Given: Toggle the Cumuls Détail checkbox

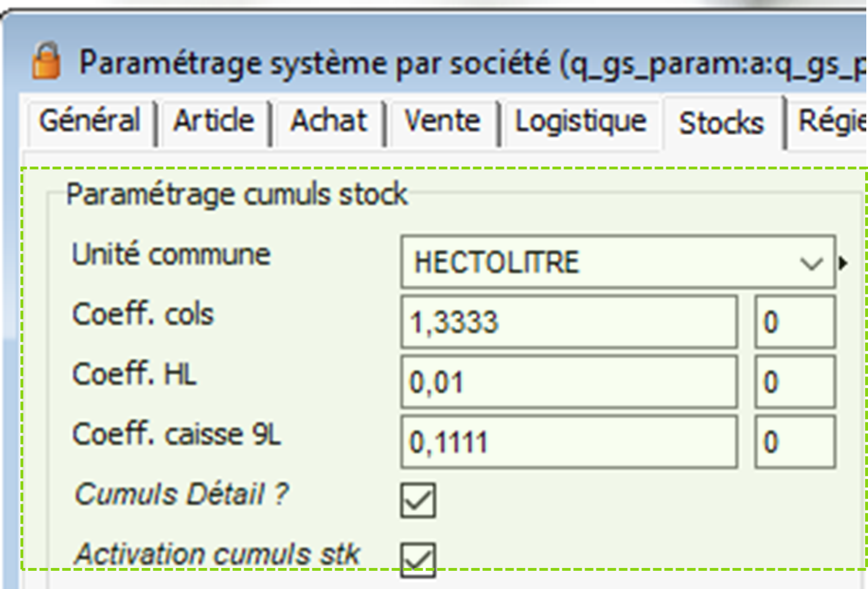Looking at the screenshot, I should pos(418,500).
